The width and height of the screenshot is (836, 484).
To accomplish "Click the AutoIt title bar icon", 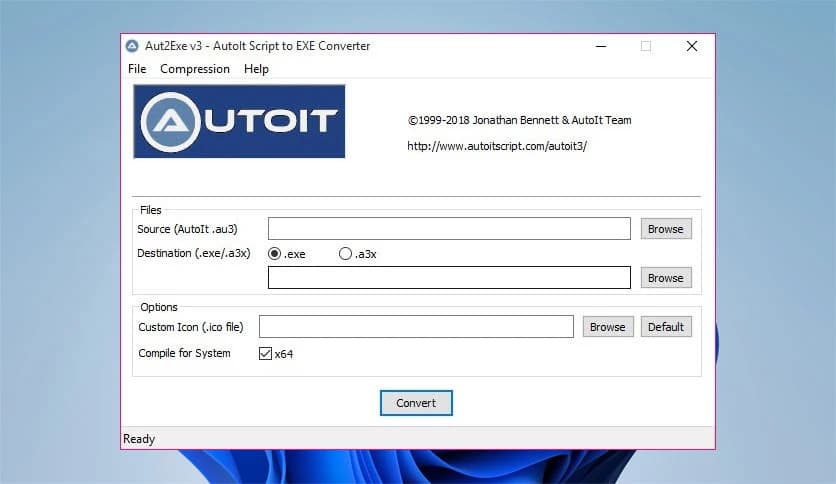I will click(132, 46).
